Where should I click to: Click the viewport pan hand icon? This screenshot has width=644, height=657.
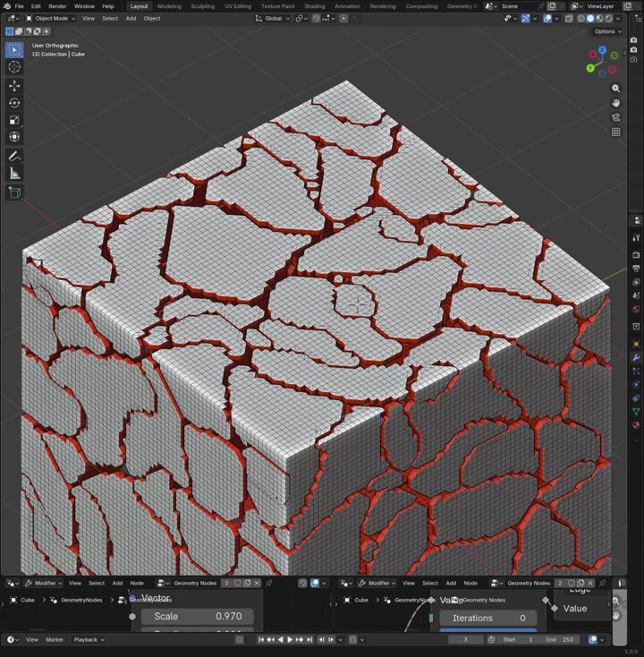(615, 103)
